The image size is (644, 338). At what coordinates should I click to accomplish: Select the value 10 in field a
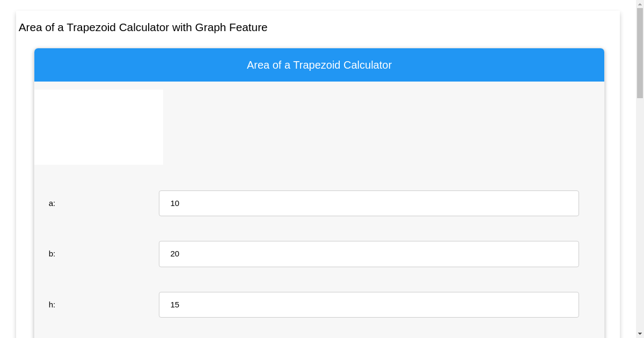[175, 203]
